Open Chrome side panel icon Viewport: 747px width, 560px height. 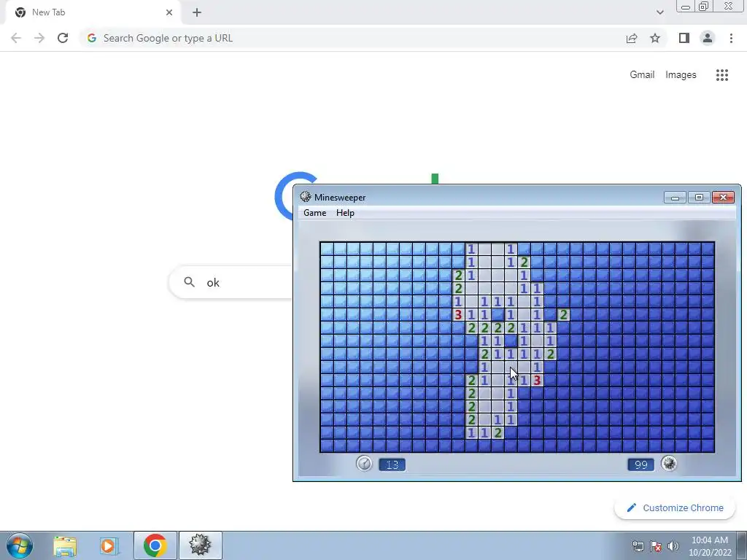click(684, 38)
